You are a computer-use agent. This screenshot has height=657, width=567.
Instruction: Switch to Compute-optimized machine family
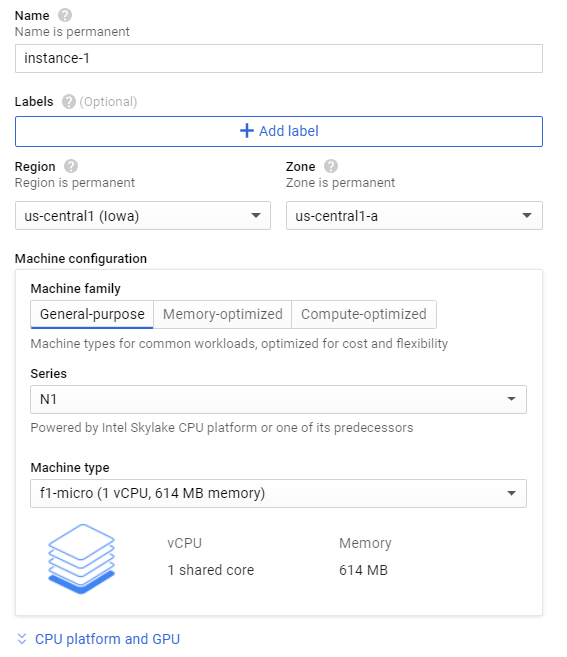[364, 314]
